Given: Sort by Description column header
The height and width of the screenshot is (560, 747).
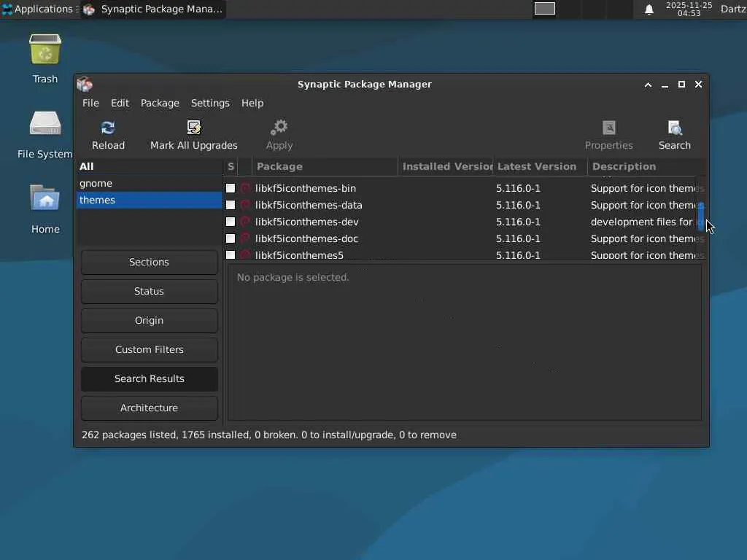Looking at the screenshot, I should pos(646,166).
